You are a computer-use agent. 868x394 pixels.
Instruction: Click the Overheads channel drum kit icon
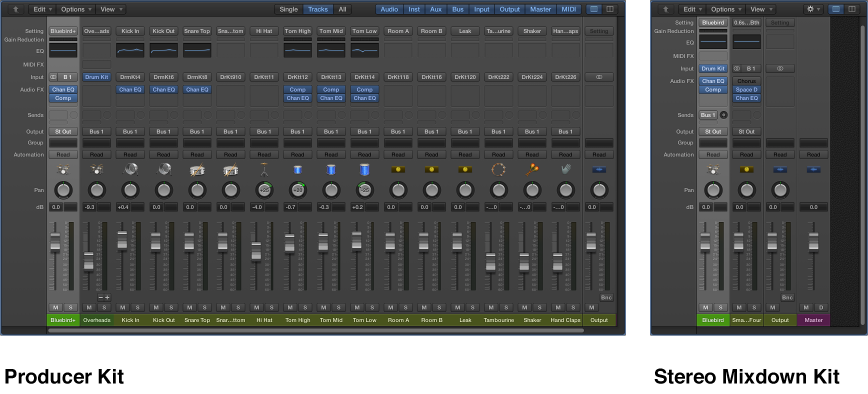point(96,169)
